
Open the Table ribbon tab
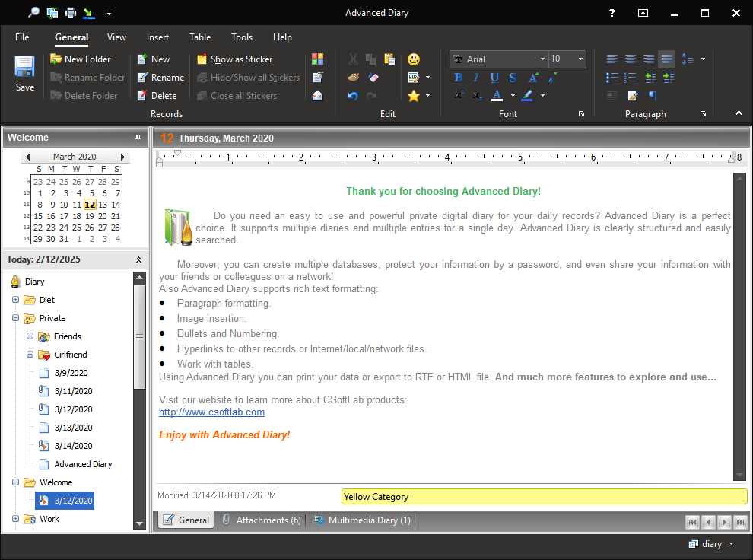tap(200, 37)
